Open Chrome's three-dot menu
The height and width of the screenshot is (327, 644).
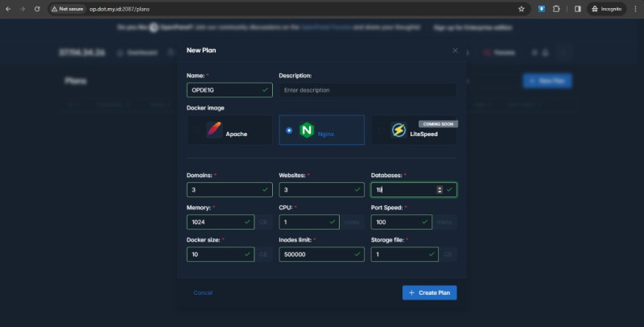click(x=634, y=8)
